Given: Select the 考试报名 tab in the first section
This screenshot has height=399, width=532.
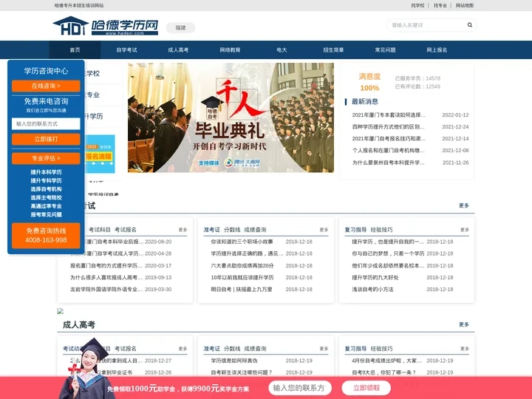Looking at the screenshot, I should coord(126,230).
